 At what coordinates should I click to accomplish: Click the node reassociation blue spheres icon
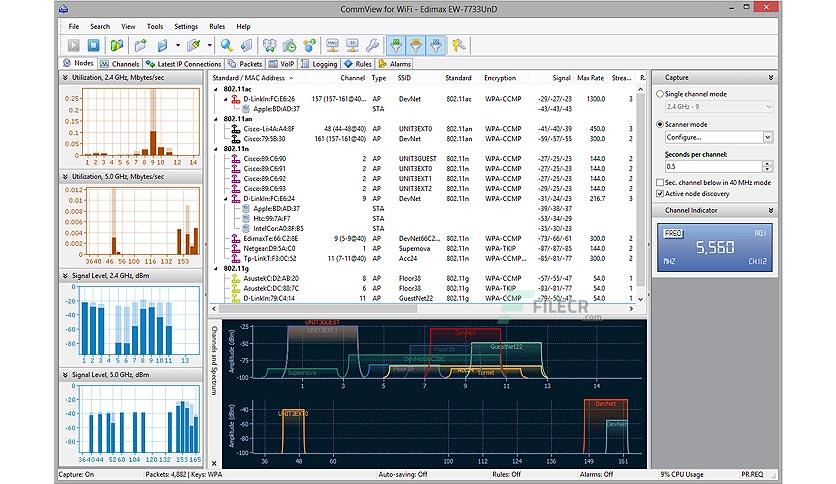pyautogui.click(x=309, y=46)
